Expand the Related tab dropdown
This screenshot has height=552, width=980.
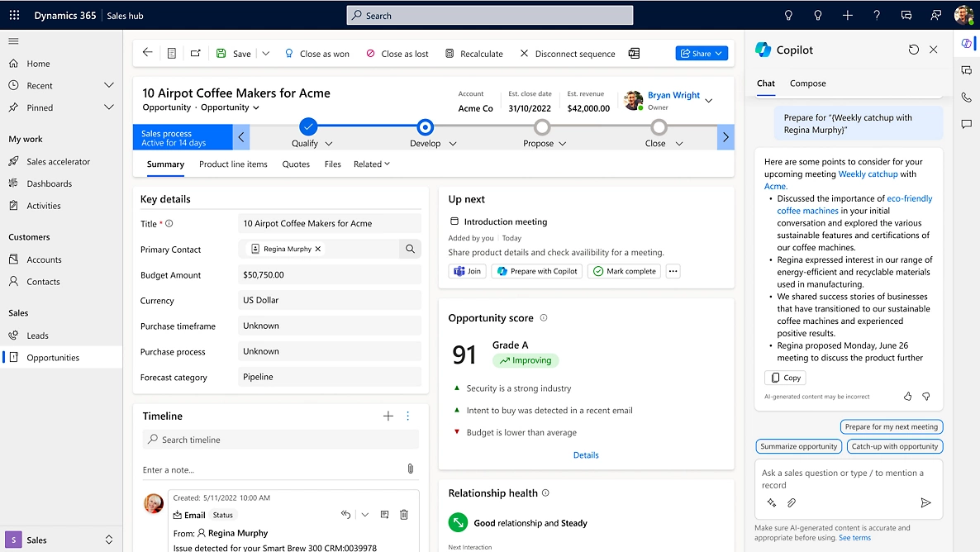(x=371, y=164)
